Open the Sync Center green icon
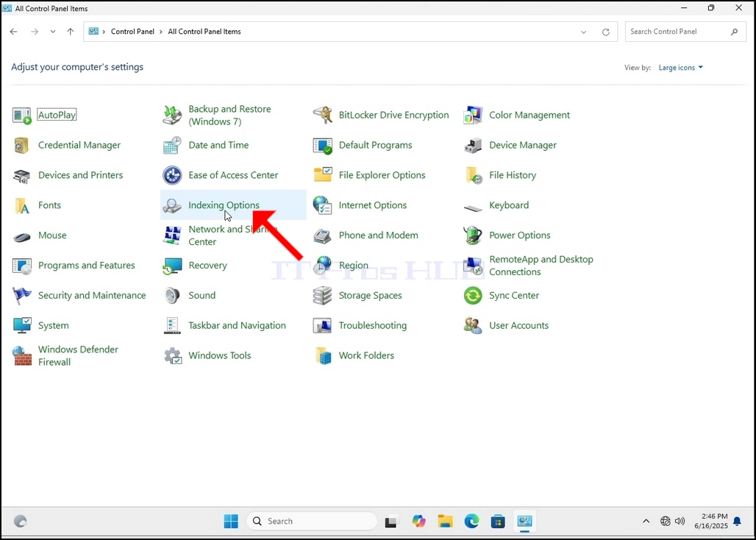The width and height of the screenshot is (756, 540). [x=473, y=296]
